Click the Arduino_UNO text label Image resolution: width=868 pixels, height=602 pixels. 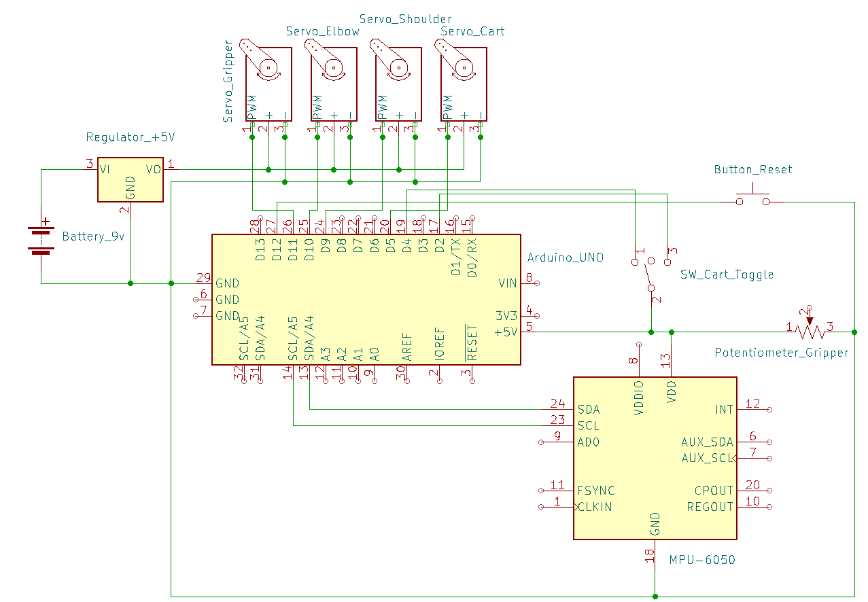(566, 258)
